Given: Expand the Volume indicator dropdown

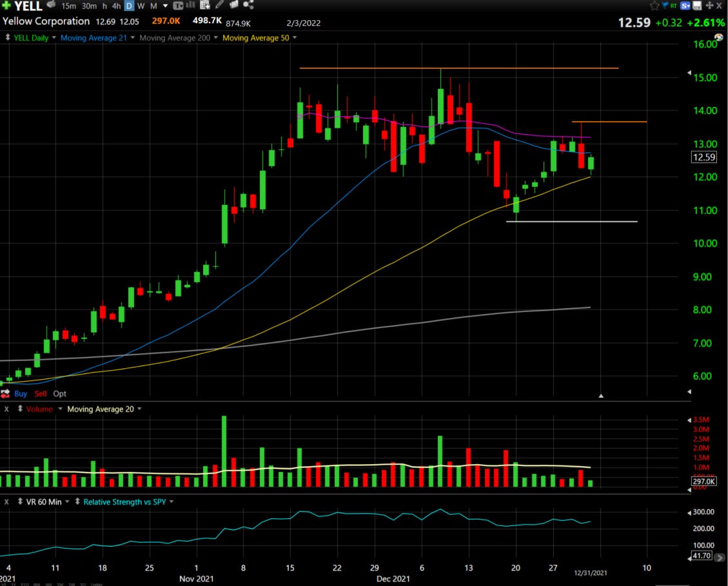Looking at the screenshot, I should pyautogui.click(x=60, y=409).
